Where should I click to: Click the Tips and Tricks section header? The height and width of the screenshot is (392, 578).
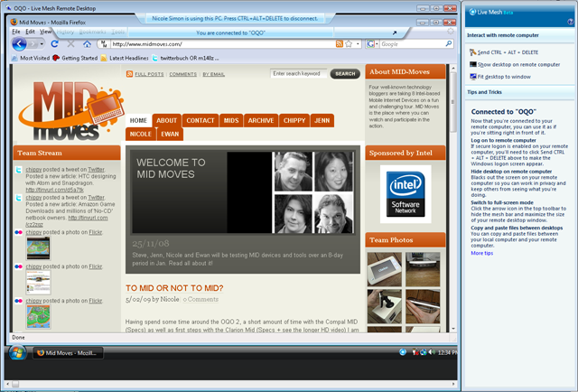pos(484,92)
